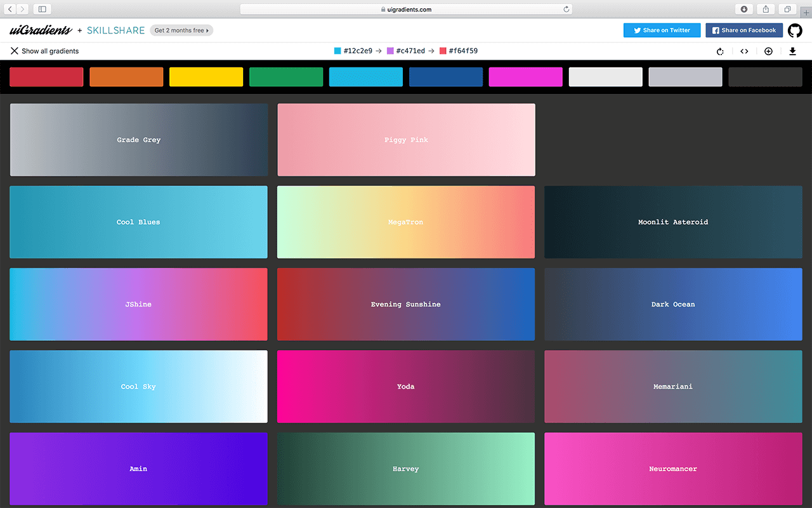812x508 pixels.
Task: Click the uigradients.com address bar
Action: point(406,10)
